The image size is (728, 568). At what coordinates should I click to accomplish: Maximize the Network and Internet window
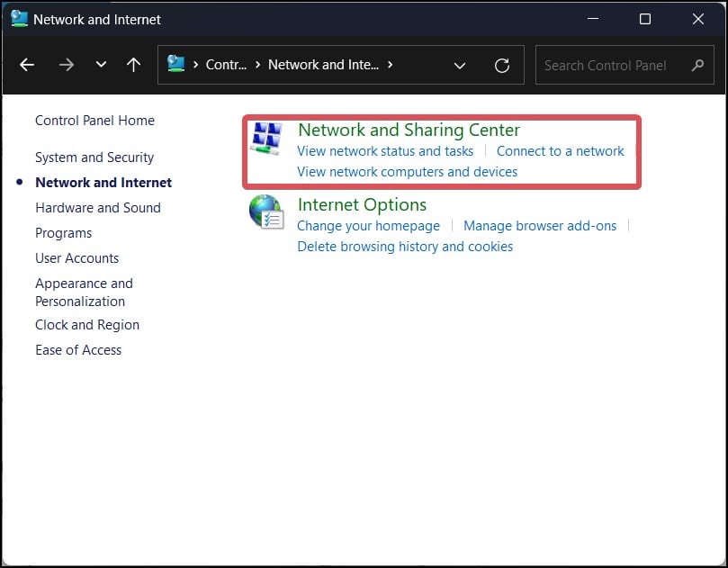click(645, 19)
